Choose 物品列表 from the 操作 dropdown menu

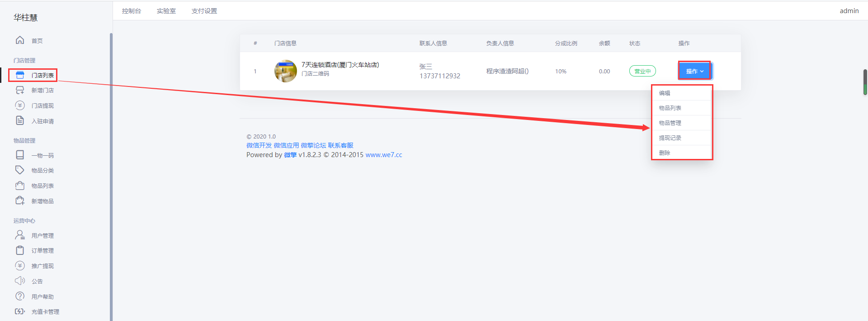pyautogui.click(x=682, y=108)
